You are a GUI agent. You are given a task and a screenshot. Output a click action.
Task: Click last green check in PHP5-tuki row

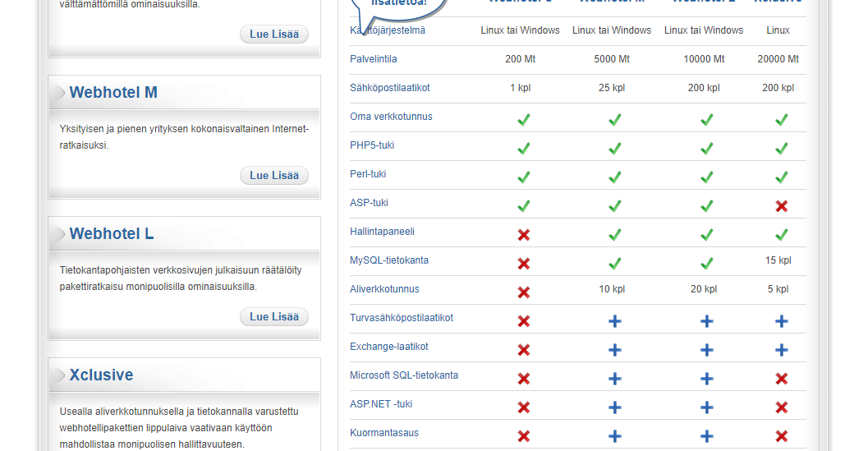(x=781, y=149)
